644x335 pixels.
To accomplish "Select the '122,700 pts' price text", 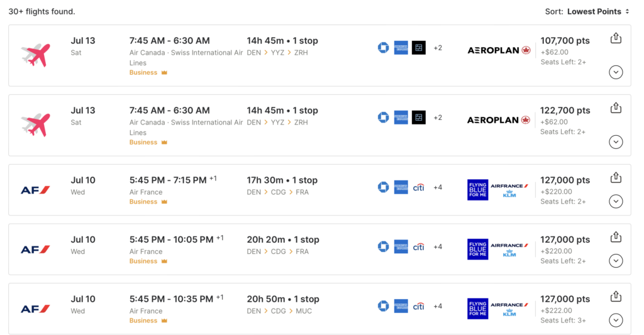I will point(565,111).
